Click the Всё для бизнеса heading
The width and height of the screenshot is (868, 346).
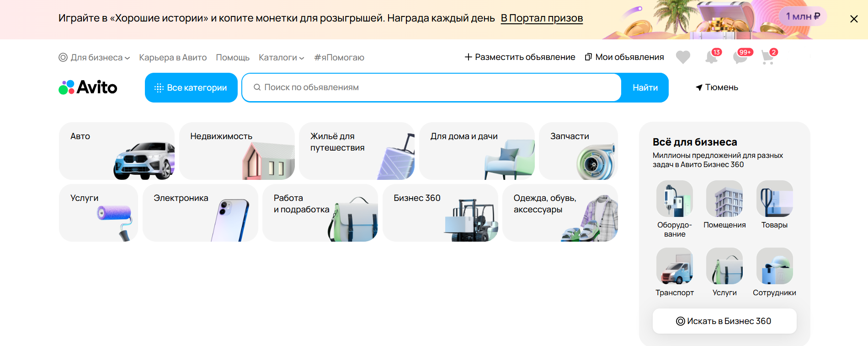tap(695, 142)
